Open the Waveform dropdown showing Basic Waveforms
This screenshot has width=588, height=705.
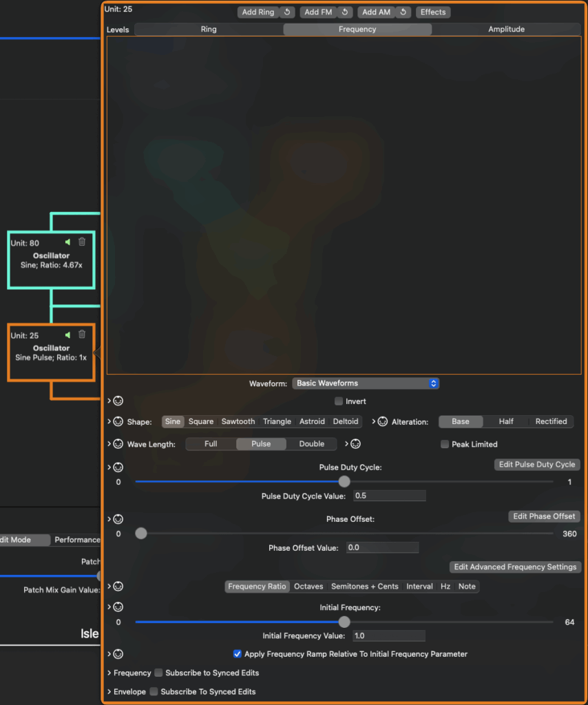click(x=366, y=383)
